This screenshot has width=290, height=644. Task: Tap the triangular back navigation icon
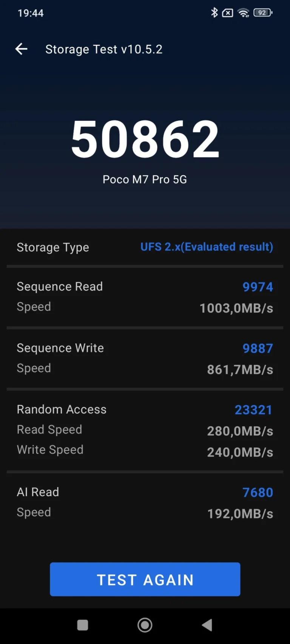pos(207,625)
